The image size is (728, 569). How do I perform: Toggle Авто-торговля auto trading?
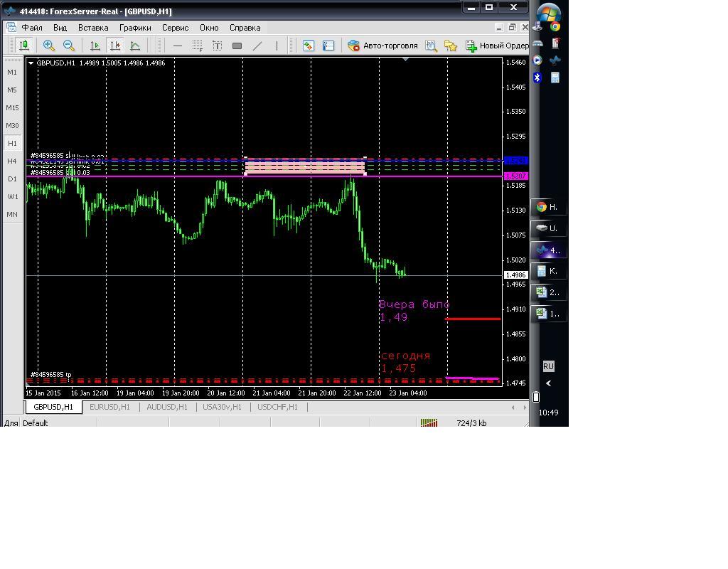(382, 46)
